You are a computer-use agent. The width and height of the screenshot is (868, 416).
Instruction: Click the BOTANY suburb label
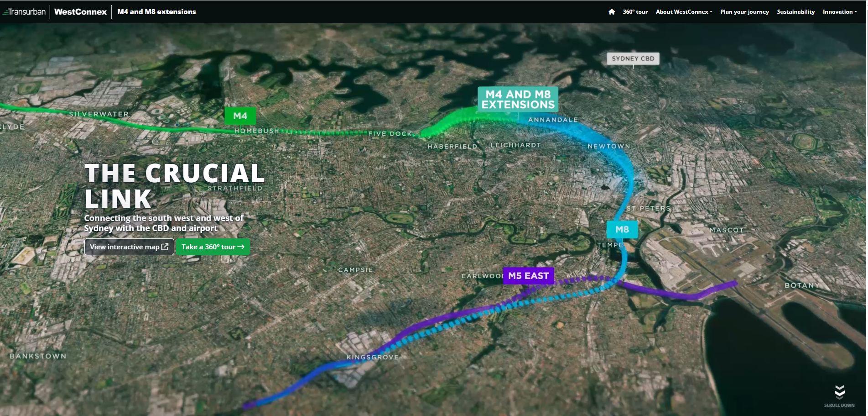802,285
